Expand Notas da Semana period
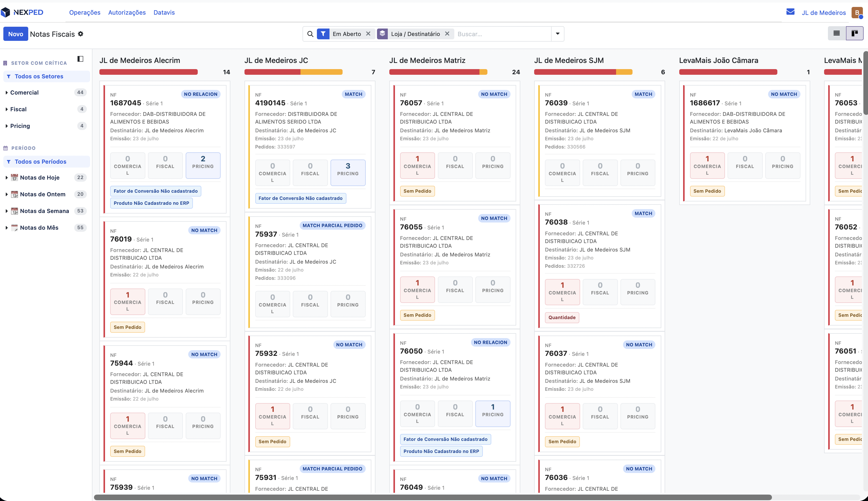The image size is (868, 501). point(6,211)
